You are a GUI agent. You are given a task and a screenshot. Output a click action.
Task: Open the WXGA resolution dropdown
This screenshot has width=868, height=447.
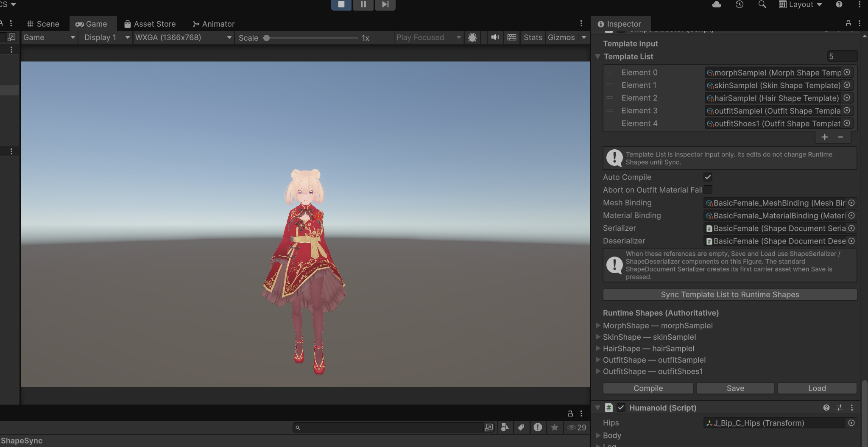pos(184,37)
